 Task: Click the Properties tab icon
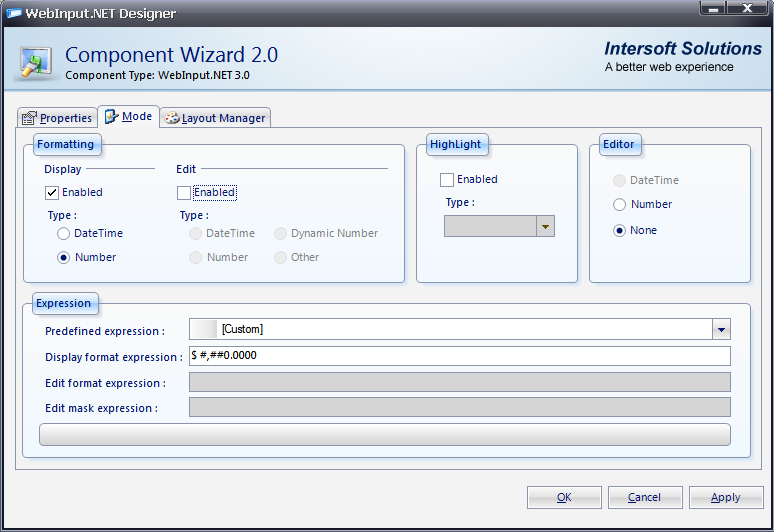tap(29, 118)
